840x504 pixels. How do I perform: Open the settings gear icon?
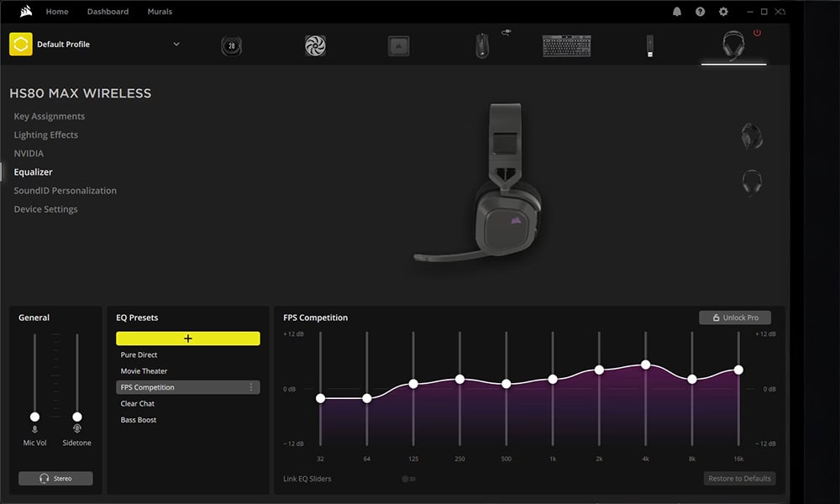pyautogui.click(x=723, y=12)
